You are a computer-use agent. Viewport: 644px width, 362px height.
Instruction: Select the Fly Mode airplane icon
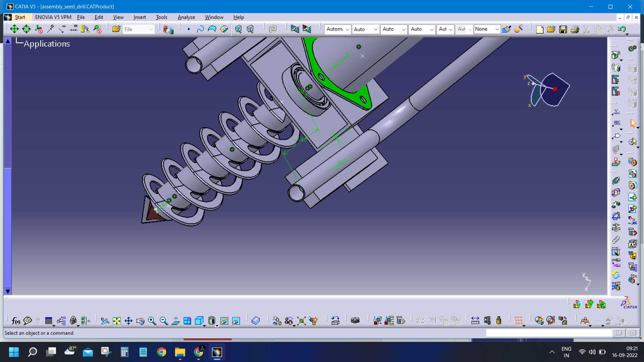tap(105, 321)
